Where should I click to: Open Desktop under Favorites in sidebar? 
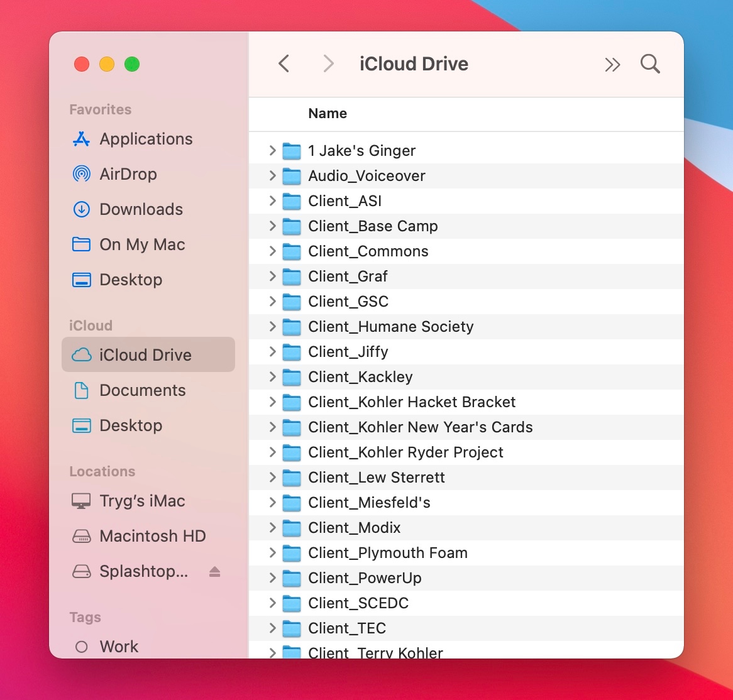(148, 280)
